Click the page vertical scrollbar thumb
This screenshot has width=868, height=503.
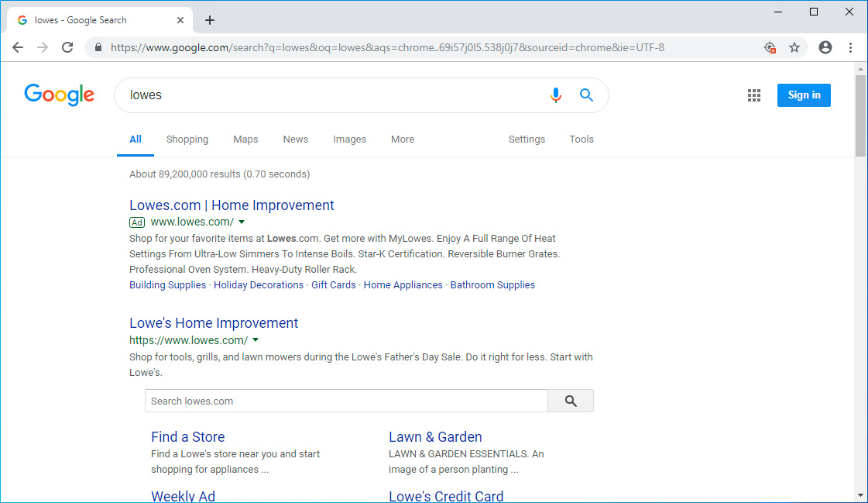click(860, 115)
